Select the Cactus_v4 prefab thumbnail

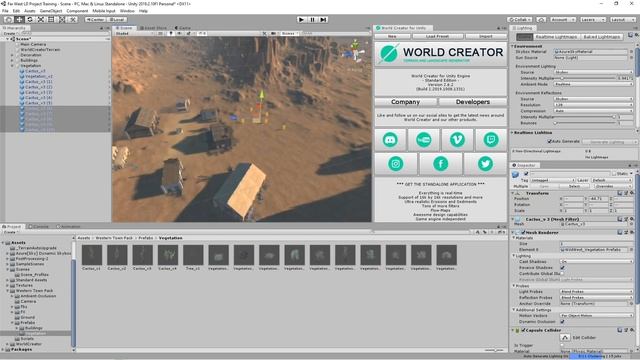168,255
